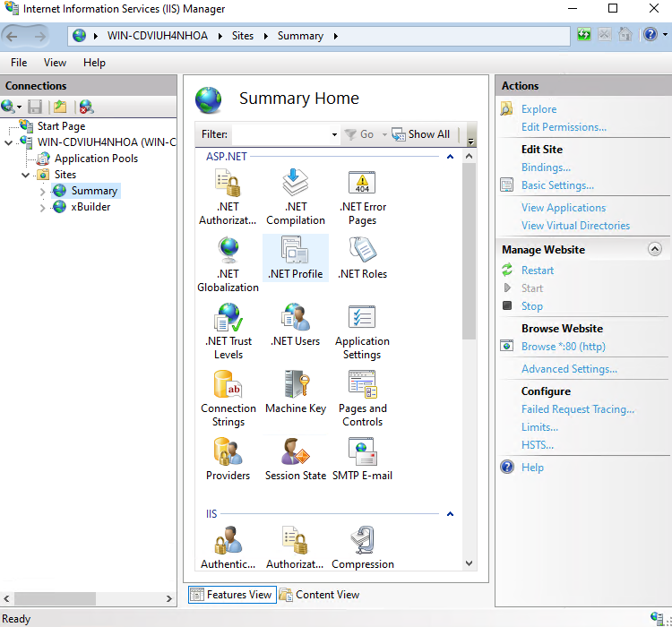Switch to Features View tab

[x=232, y=595]
